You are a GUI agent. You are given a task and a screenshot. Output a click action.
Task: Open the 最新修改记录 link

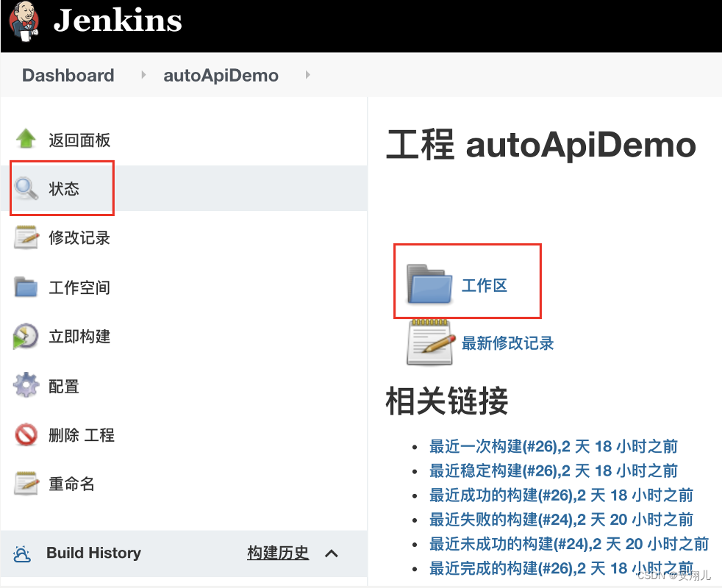pyautogui.click(x=507, y=343)
